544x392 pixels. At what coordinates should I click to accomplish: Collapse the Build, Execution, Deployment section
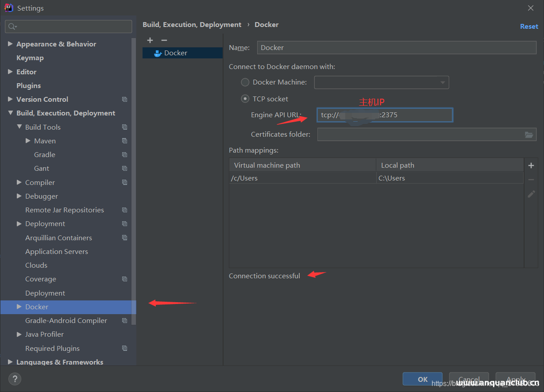10,113
